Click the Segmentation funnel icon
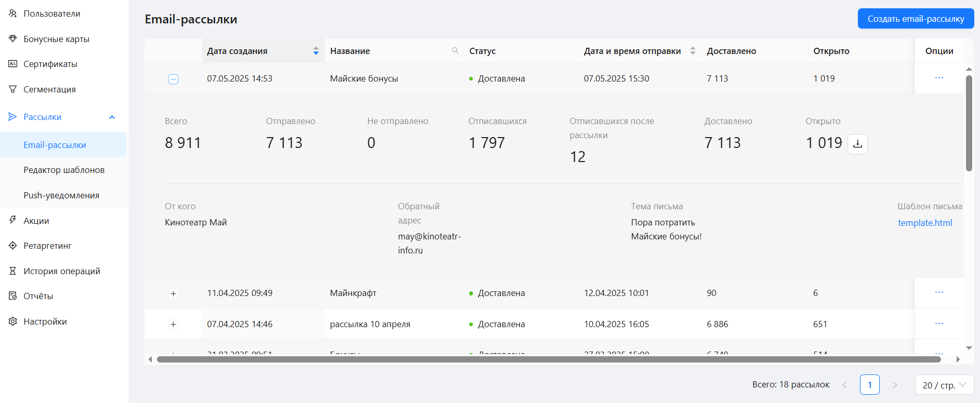 tap(13, 89)
